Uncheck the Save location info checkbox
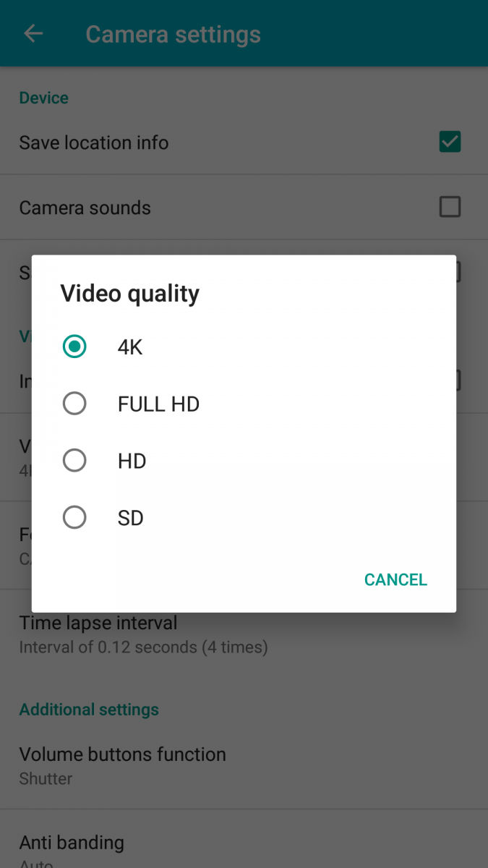488x868 pixels. click(x=450, y=142)
